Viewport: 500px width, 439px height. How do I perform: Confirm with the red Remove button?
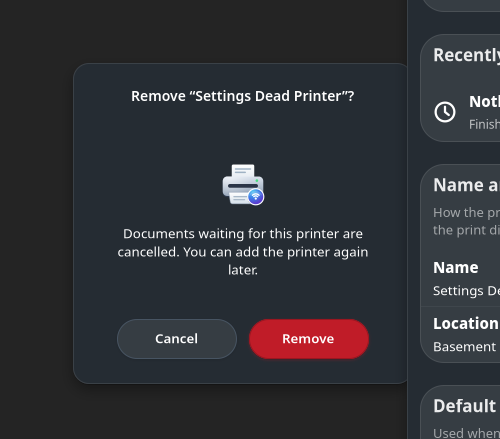[x=309, y=339]
